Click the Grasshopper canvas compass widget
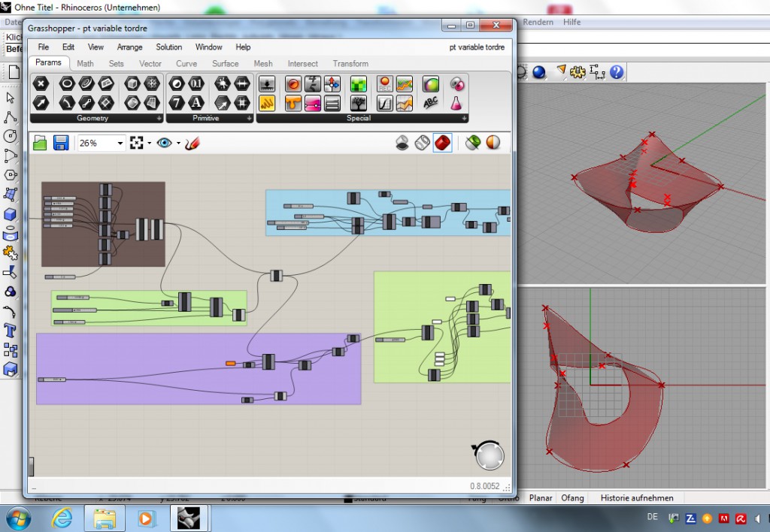This screenshot has width=770, height=532. click(489, 455)
